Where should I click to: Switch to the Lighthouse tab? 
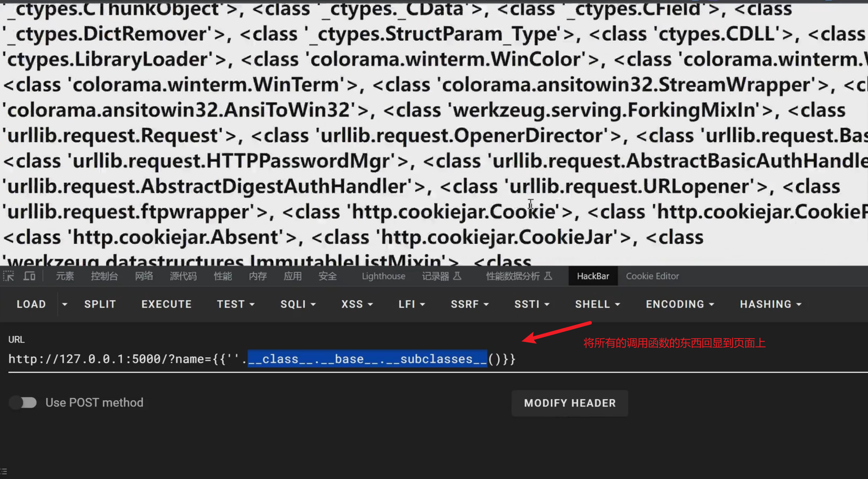383,276
